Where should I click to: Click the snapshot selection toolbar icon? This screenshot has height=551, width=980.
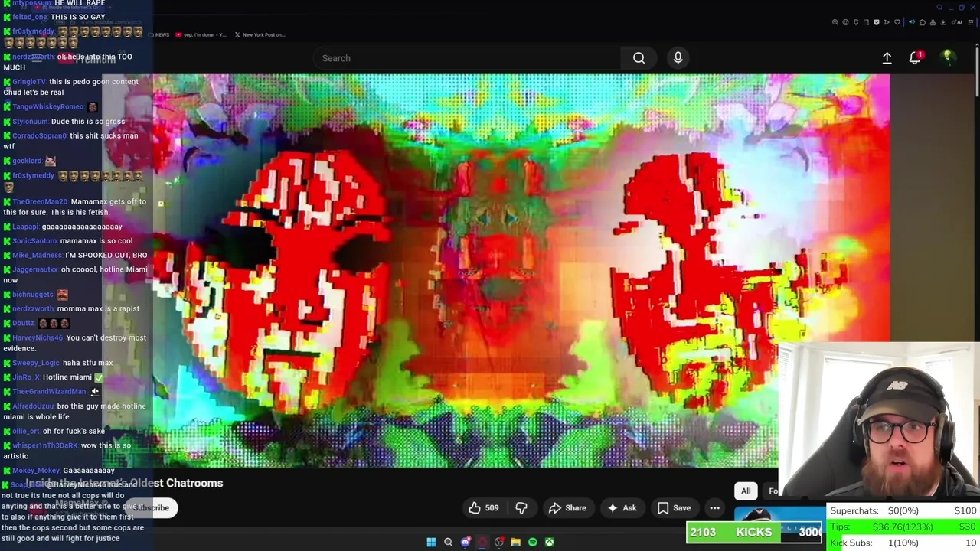click(866, 22)
